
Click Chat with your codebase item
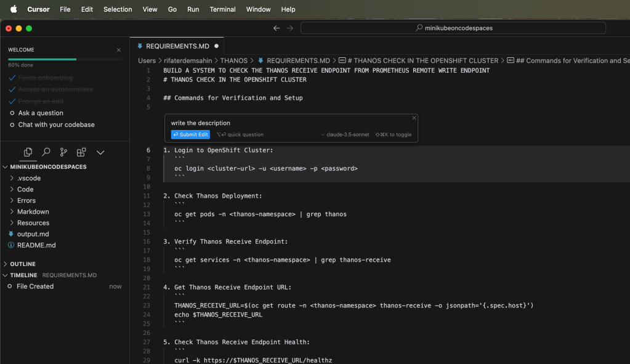pyautogui.click(x=56, y=125)
